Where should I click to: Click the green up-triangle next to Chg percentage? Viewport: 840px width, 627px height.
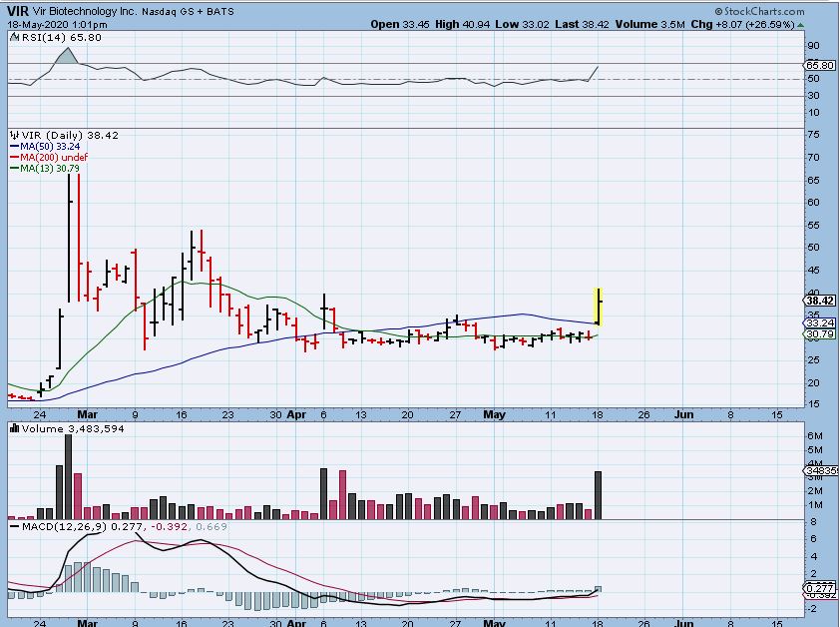800,25
